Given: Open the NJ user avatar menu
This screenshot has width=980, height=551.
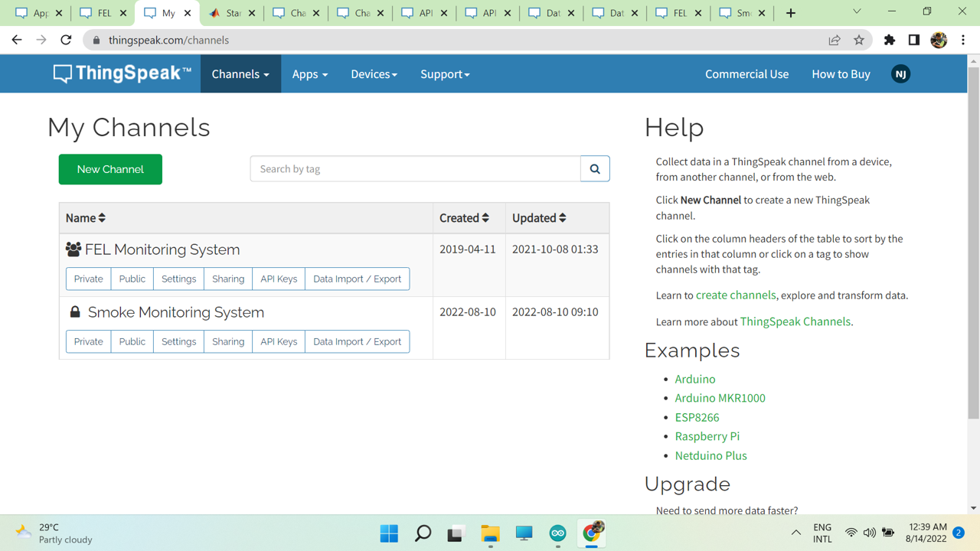Looking at the screenshot, I should 900,74.
